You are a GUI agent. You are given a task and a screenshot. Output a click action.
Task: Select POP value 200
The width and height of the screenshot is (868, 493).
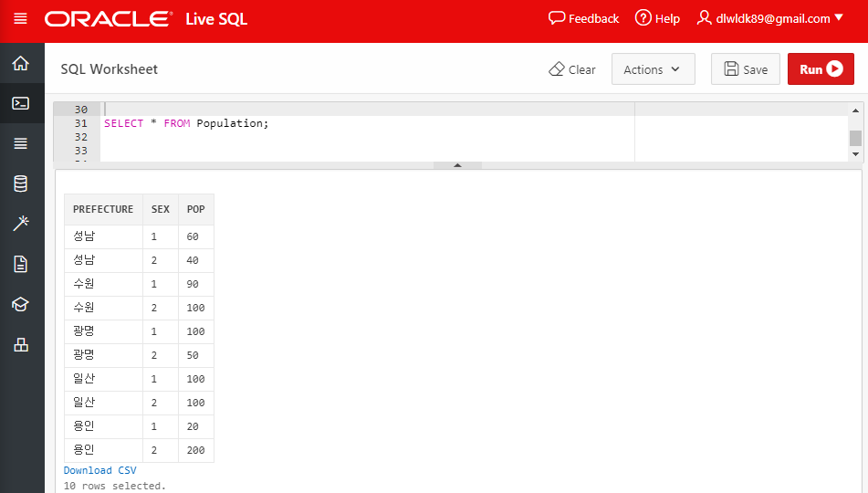[195, 450]
